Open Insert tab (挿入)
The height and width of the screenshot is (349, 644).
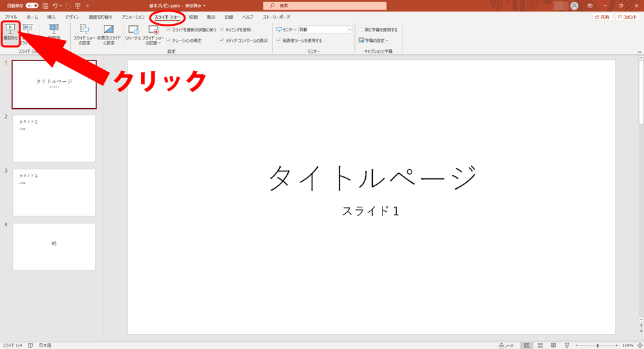[x=52, y=17]
